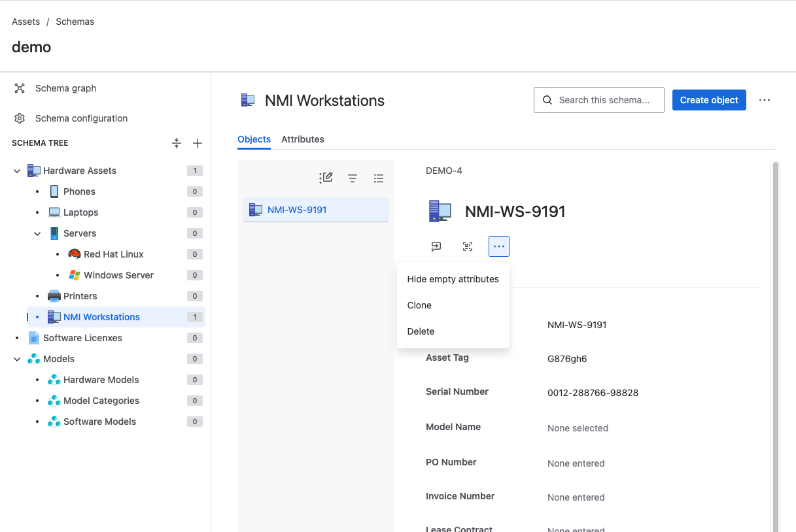
Task: Select Model Categories tree item
Action: pyautogui.click(x=101, y=401)
